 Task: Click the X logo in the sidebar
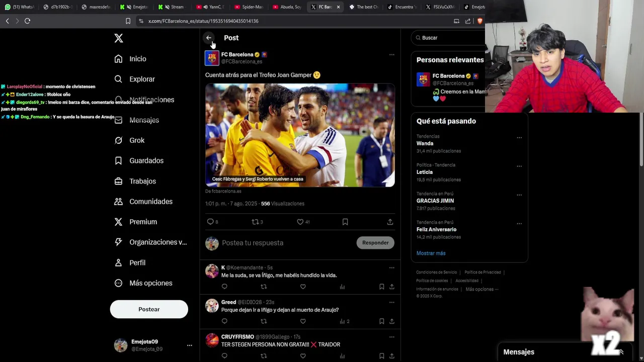point(119,38)
